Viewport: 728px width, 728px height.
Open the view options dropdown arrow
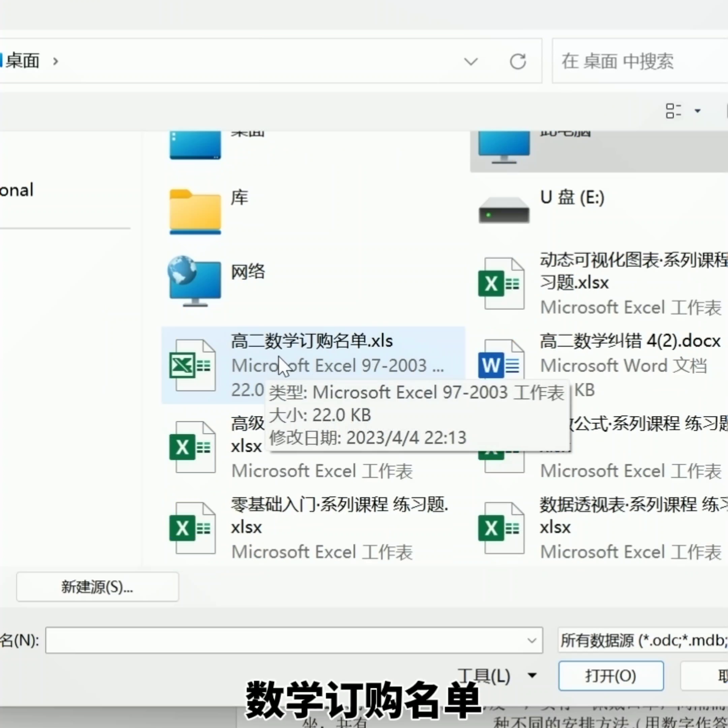697,111
